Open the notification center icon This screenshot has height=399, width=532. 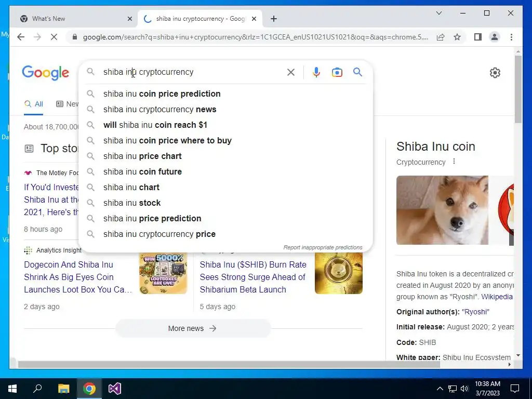coord(515,389)
